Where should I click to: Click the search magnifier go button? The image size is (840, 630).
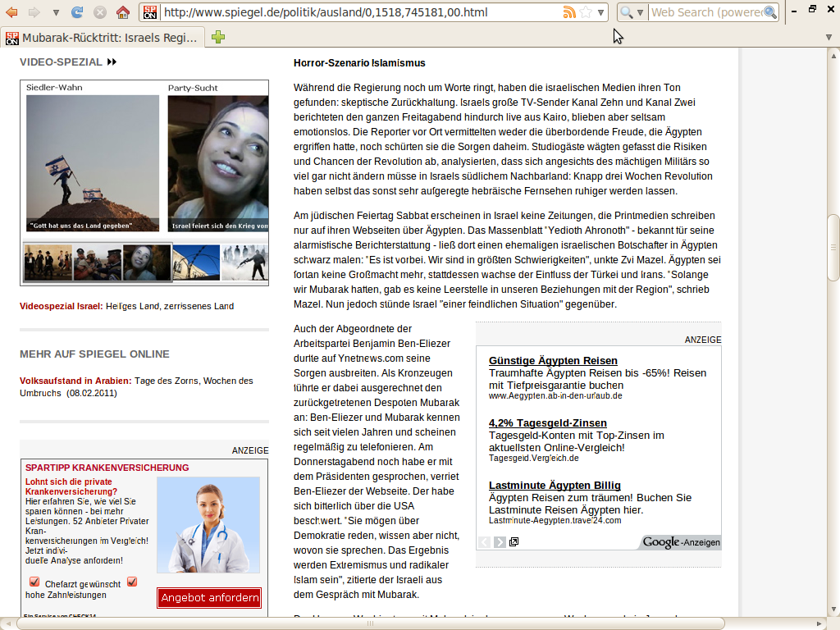(x=770, y=12)
